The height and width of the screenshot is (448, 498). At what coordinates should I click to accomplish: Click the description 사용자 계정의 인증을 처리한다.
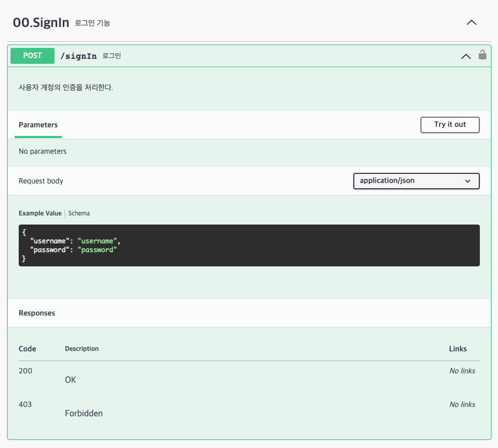pos(65,88)
